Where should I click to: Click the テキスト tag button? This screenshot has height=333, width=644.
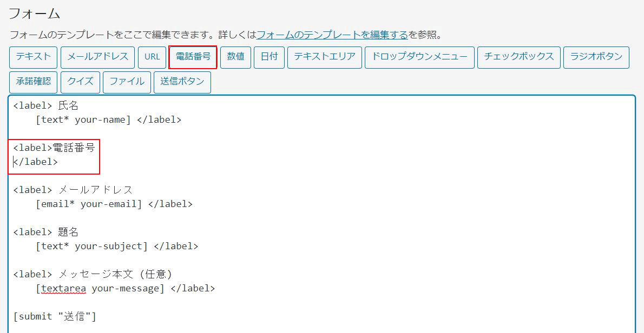point(33,57)
